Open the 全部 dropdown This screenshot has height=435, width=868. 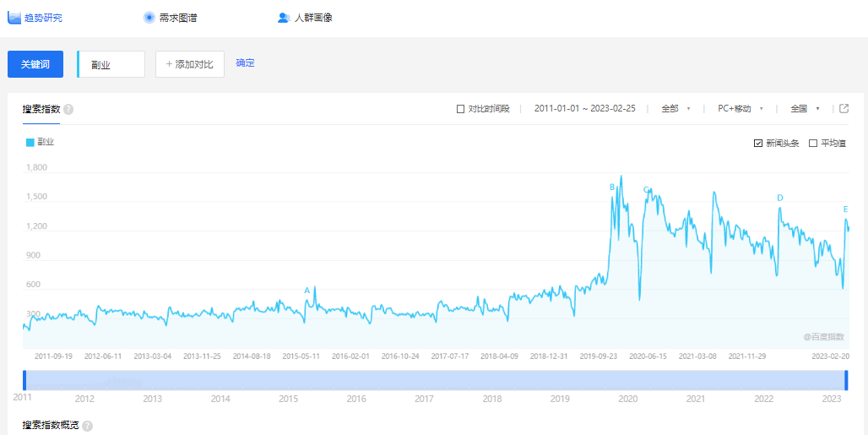[675, 109]
